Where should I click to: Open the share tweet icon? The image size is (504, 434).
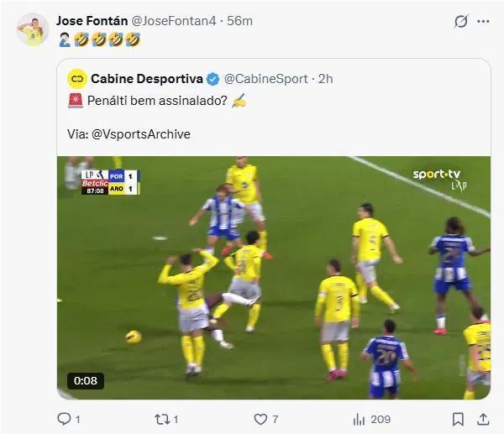(483, 418)
